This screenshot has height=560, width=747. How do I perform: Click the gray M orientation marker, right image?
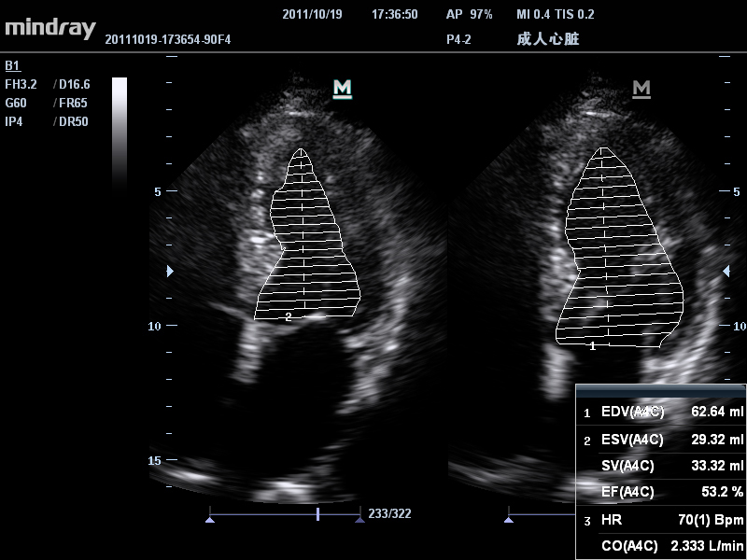pyautogui.click(x=641, y=89)
